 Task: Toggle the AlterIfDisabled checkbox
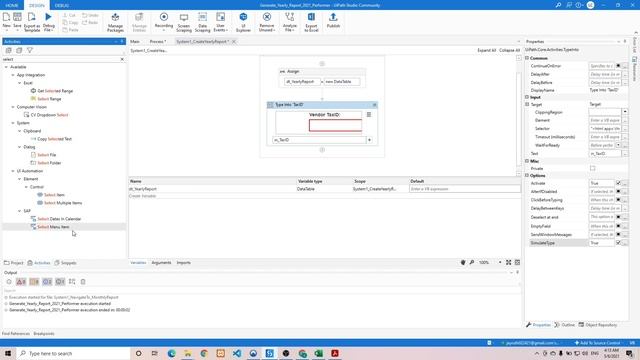(618, 191)
